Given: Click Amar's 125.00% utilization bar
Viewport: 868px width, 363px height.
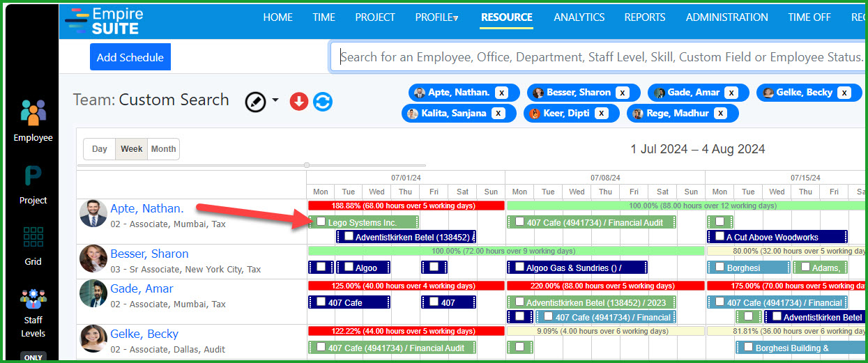Looking at the screenshot, I should pos(406,286).
